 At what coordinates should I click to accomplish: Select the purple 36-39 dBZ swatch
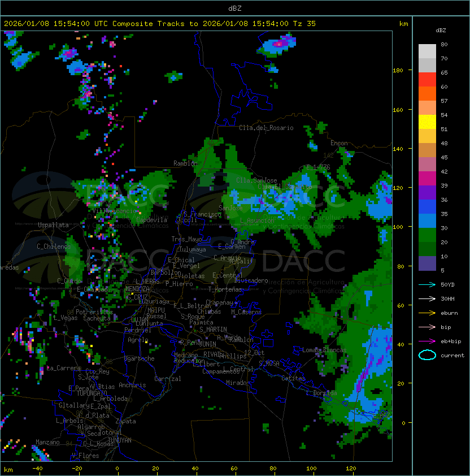(x=427, y=193)
